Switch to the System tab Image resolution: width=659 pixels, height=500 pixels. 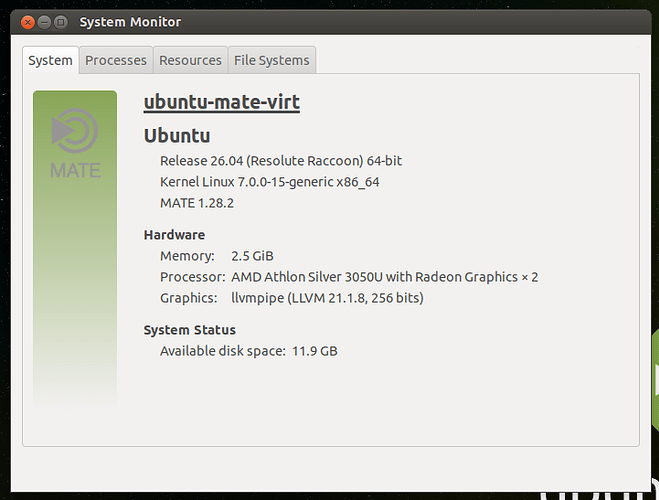pyautogui.click(x=50, y=60)
